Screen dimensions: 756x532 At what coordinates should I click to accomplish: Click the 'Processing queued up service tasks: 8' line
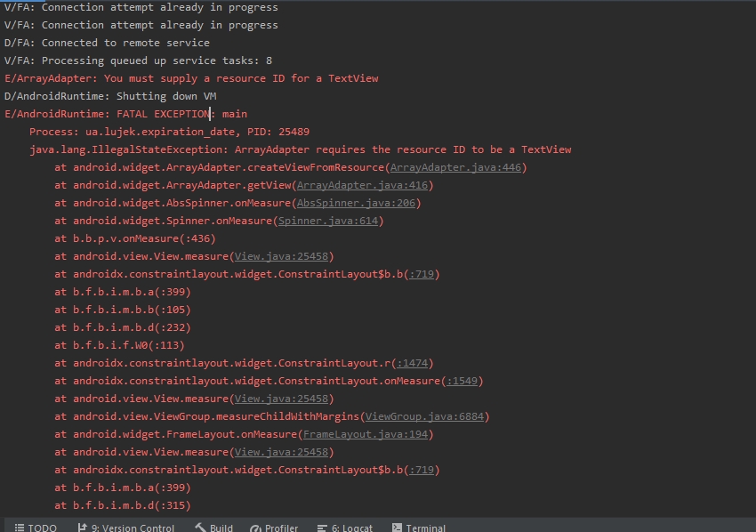(138, 60)
